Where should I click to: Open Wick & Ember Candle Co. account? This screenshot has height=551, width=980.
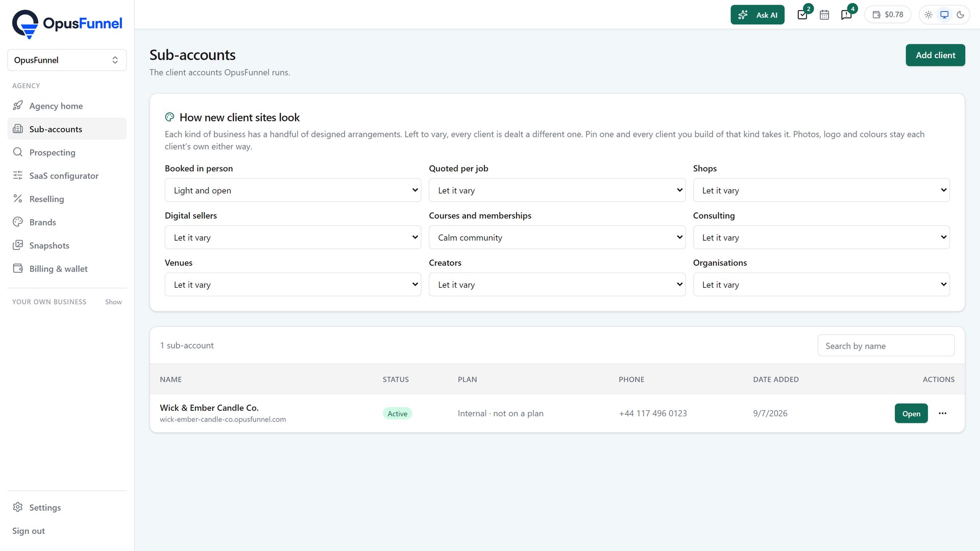(x=911, y=414)
